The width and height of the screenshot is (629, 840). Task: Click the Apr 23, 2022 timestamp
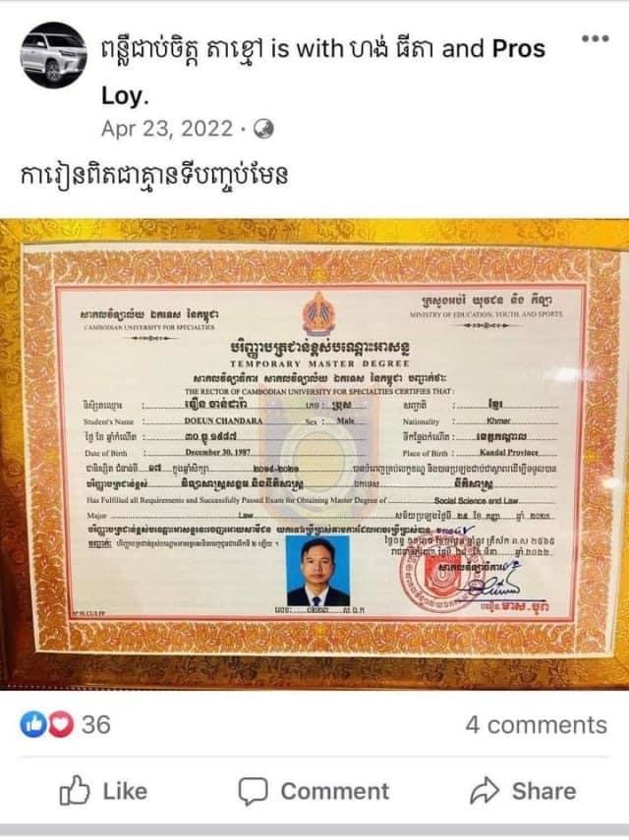(x=167, y=129)
